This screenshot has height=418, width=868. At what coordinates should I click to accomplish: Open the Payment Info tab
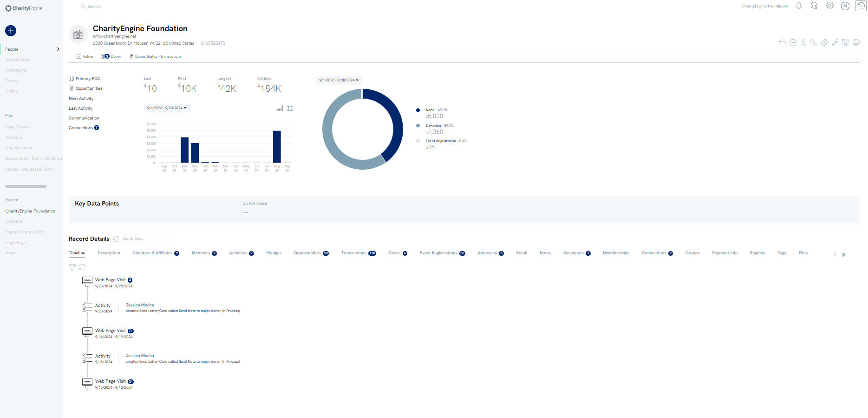pos(724,253)
